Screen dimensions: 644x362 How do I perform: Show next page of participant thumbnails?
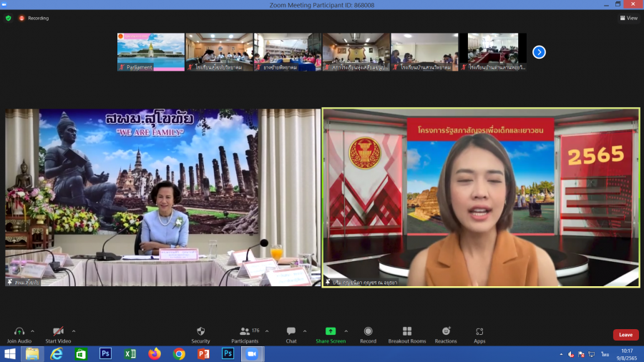(539, 52)
